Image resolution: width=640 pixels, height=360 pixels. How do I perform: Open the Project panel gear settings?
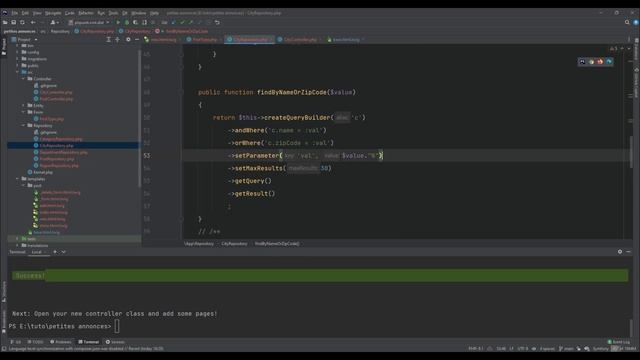pos(128,40)
